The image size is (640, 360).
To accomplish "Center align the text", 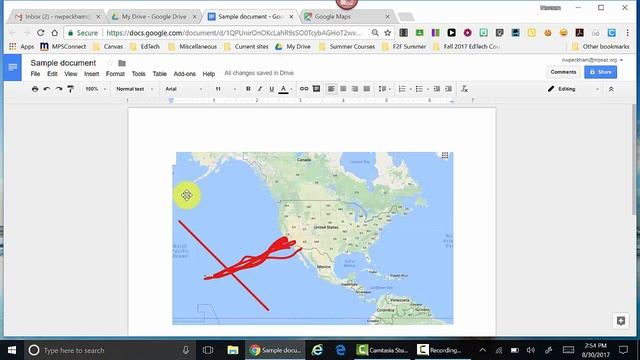I will [x=343, y=89].
